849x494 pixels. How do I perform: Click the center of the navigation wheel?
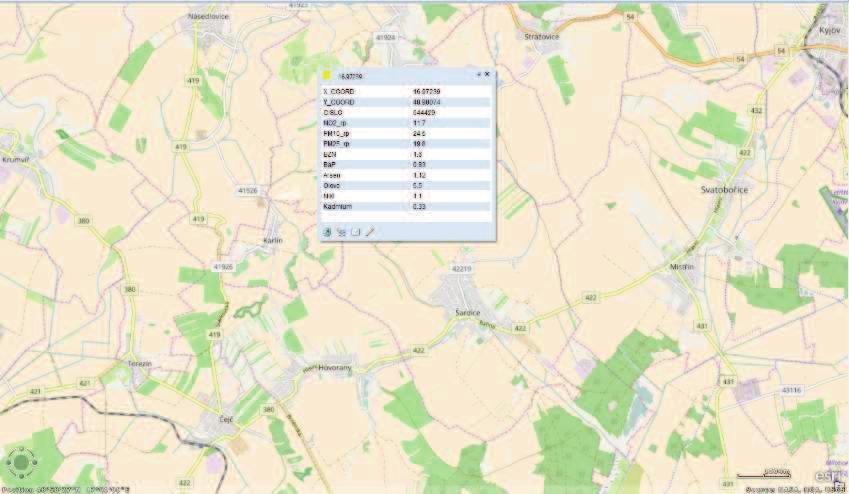pos(22,462)
